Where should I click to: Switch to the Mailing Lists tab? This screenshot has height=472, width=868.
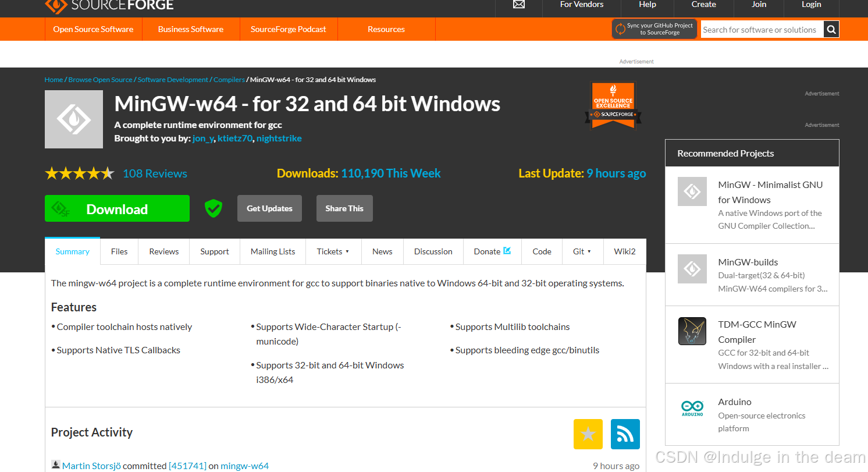(x=273, y=251)
